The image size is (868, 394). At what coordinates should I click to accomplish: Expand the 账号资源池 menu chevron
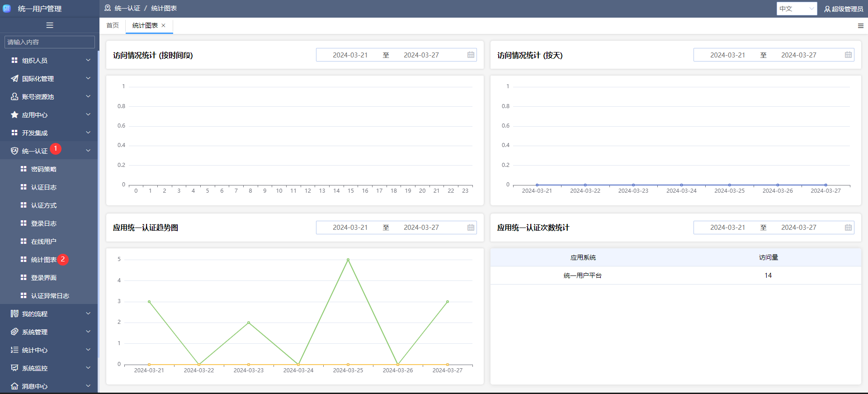(x=88, y=96)
